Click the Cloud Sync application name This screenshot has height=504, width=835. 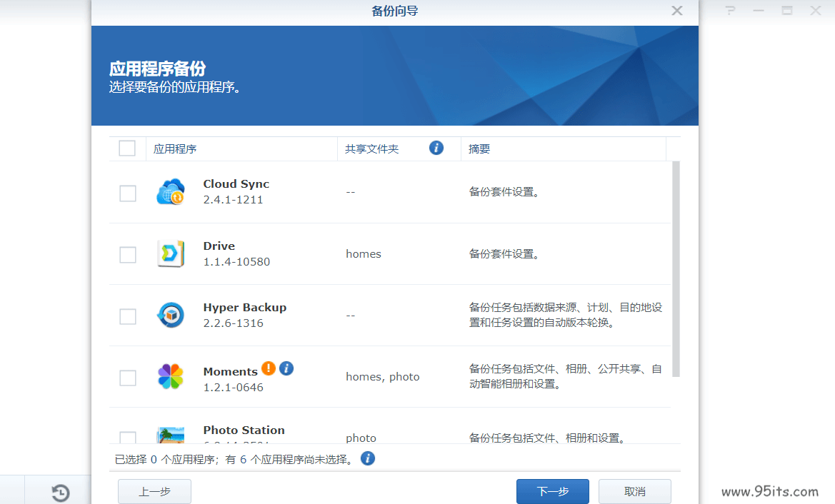(x=236, y=183)
